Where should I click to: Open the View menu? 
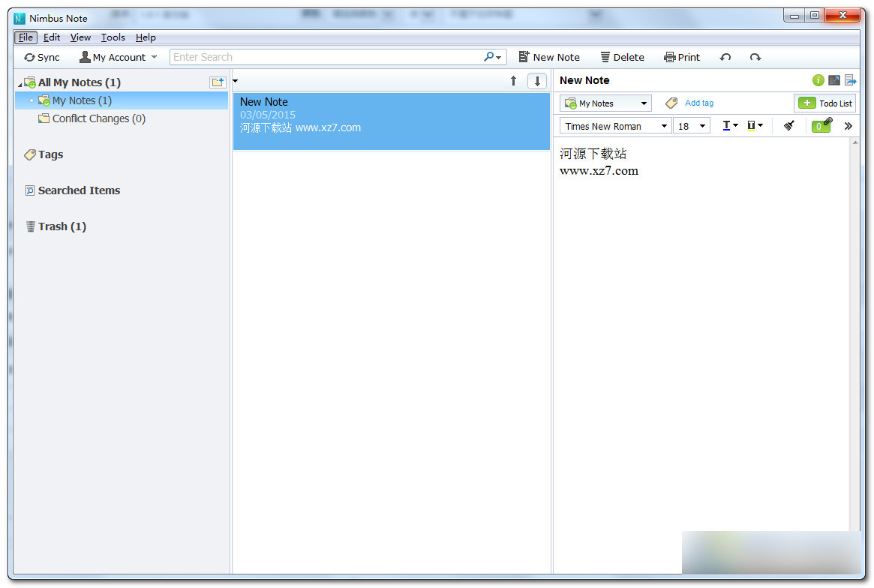pos(80,37)
